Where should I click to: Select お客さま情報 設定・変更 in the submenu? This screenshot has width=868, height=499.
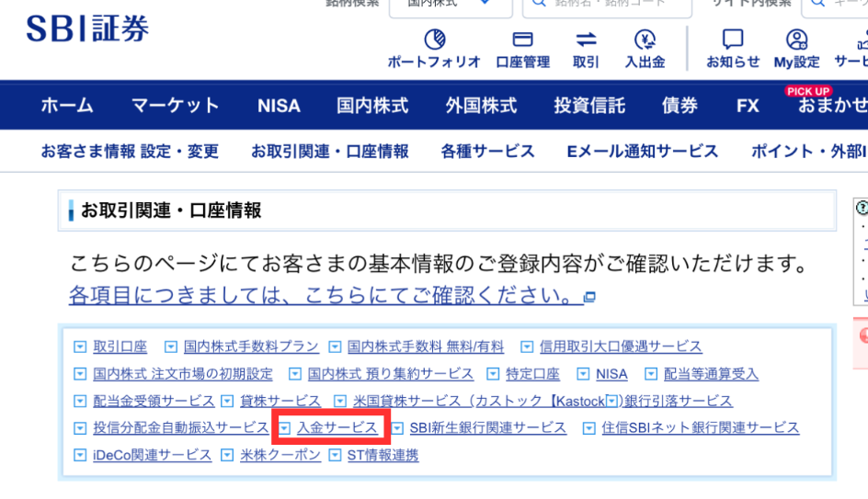tap(130, 152)
